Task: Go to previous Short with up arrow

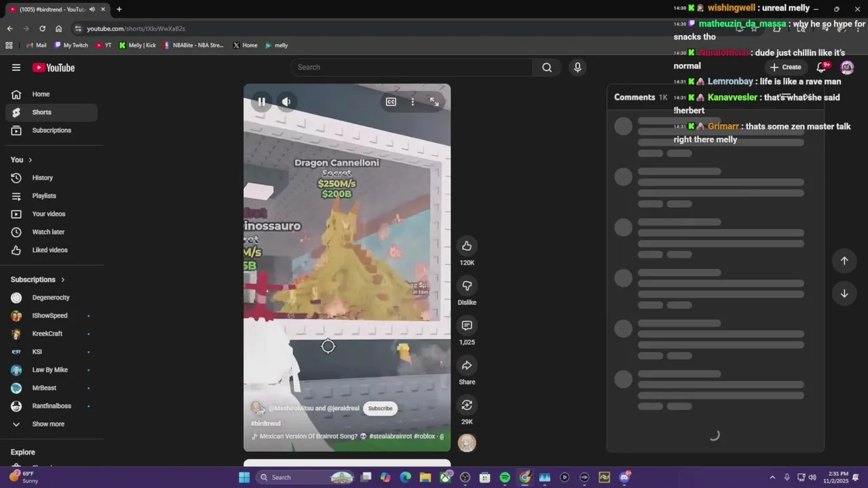Action: pos(844,261)
